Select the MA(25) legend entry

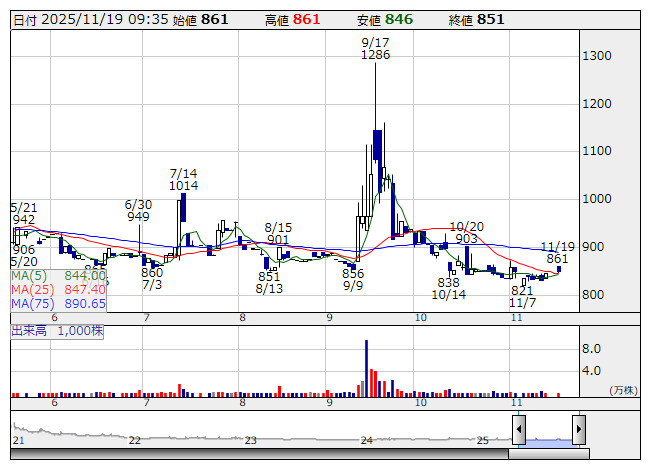pos(59,290)
